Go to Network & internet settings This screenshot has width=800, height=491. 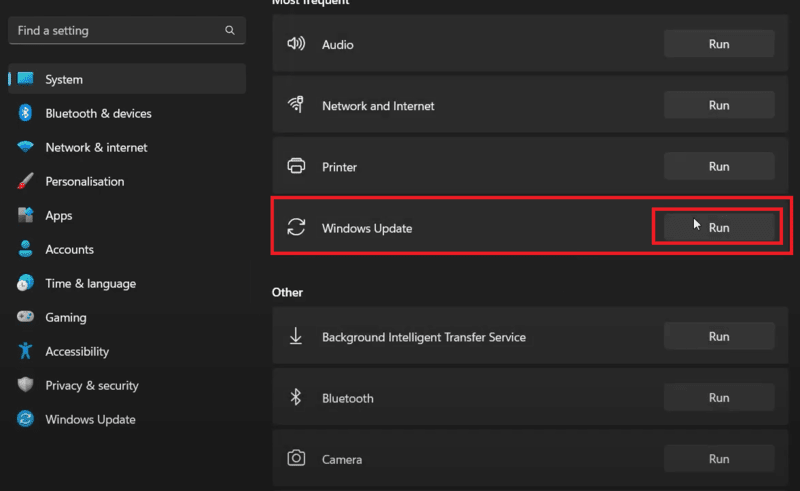(x=127, y=148)
